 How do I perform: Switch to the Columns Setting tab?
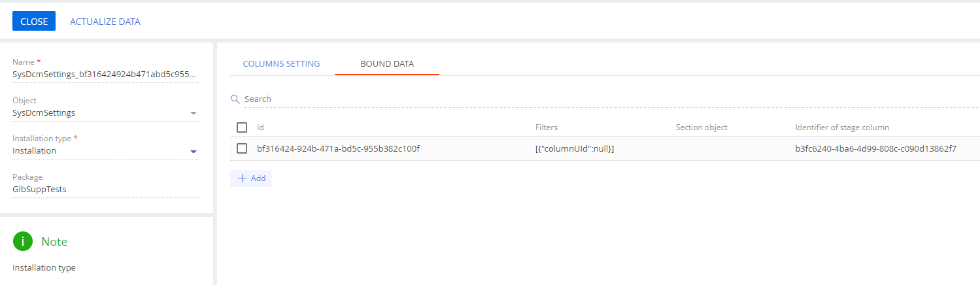coord(281,64)
